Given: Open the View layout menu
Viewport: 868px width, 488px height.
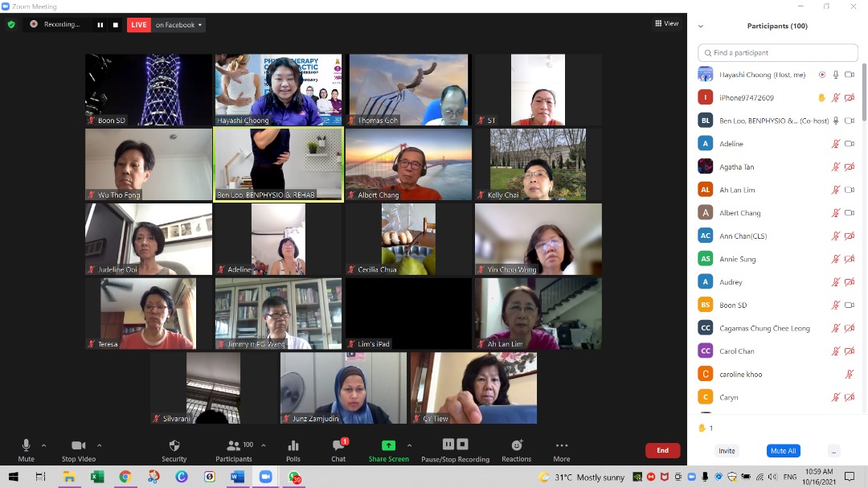Looking at the screenshot, I should [667, 23].
